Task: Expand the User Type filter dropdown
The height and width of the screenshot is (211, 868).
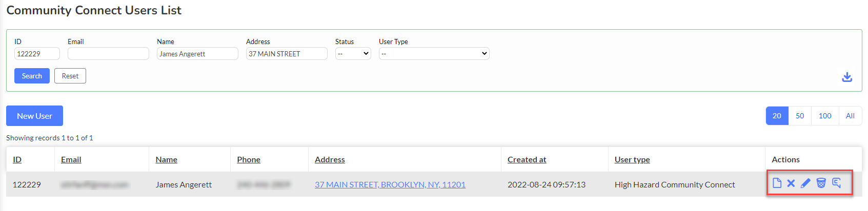Action: pos(434,54)
